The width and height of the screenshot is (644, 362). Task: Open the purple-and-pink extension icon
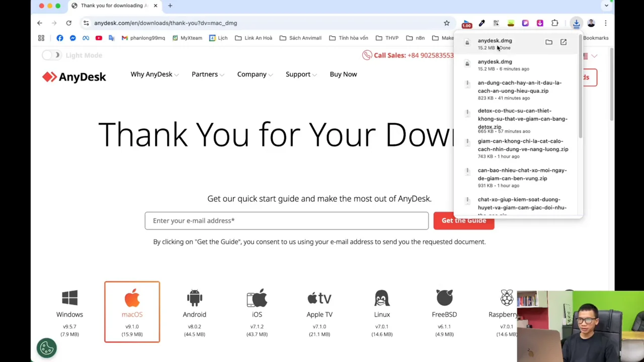point(525,23)
